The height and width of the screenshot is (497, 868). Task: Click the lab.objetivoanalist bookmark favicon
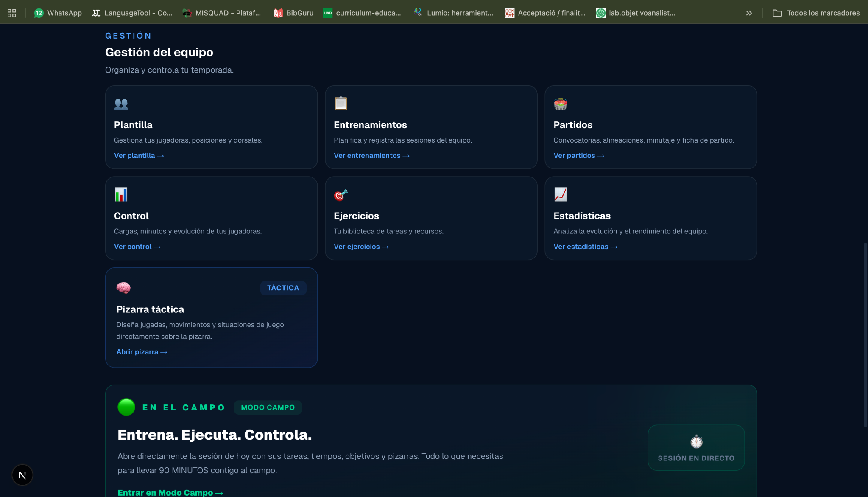pos(601,13)
